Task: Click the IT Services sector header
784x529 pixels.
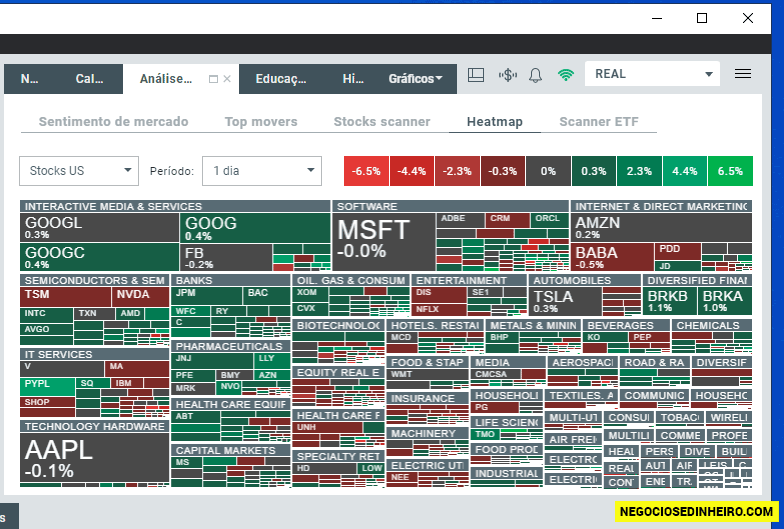Action: 94,354
